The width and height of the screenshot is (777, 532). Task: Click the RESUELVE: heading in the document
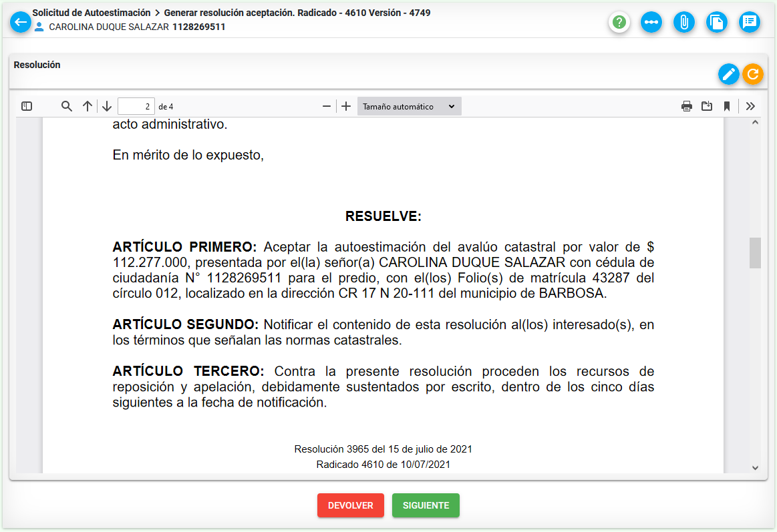[x=383, y=216]
